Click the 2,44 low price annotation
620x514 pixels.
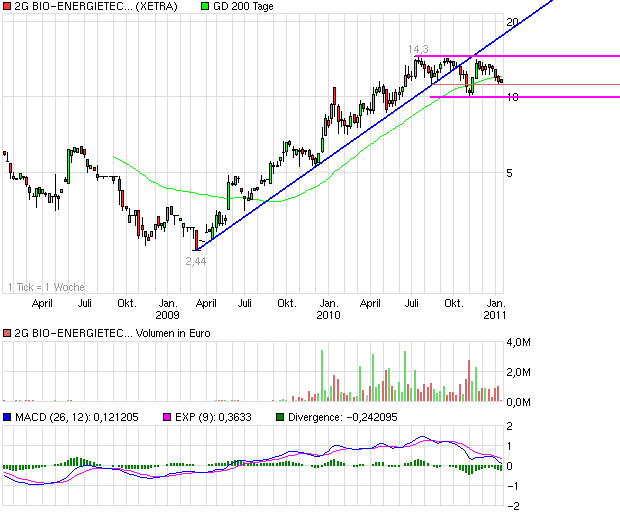point(196,260)
